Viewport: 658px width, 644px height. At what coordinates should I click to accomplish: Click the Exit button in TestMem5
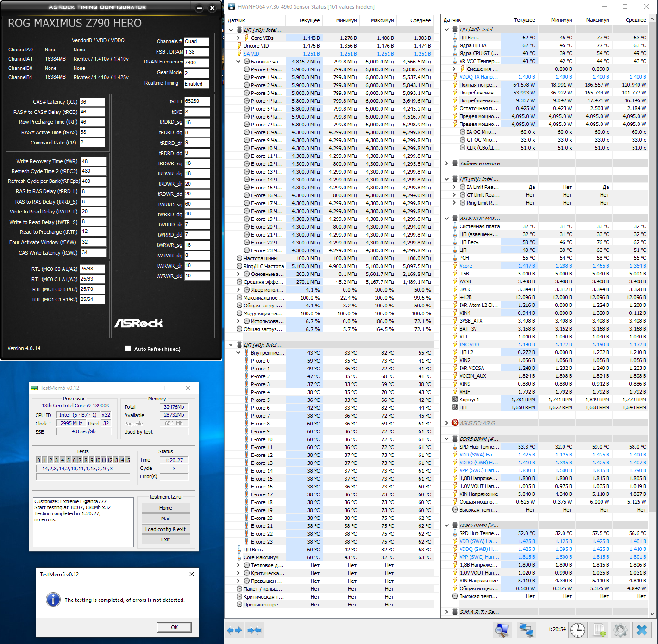[x=166, y=539]
